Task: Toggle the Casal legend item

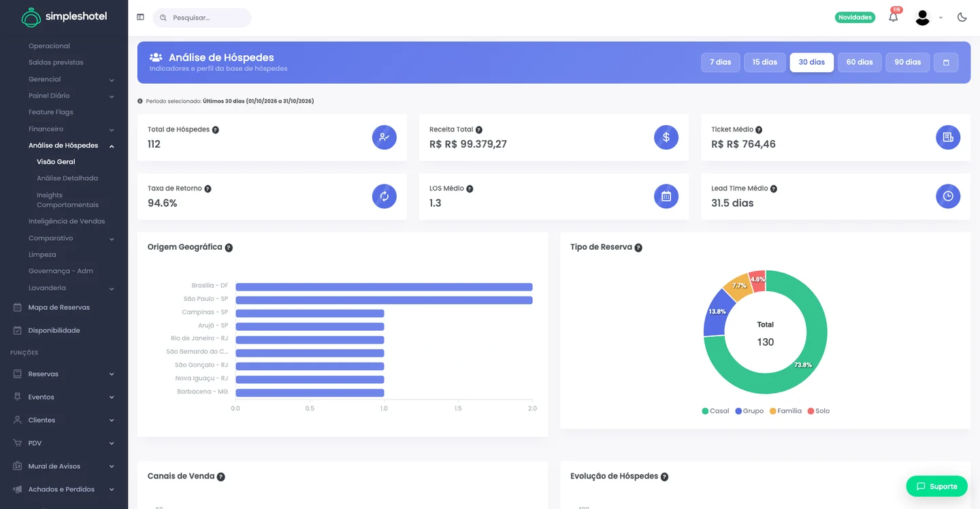Action: 715,411
